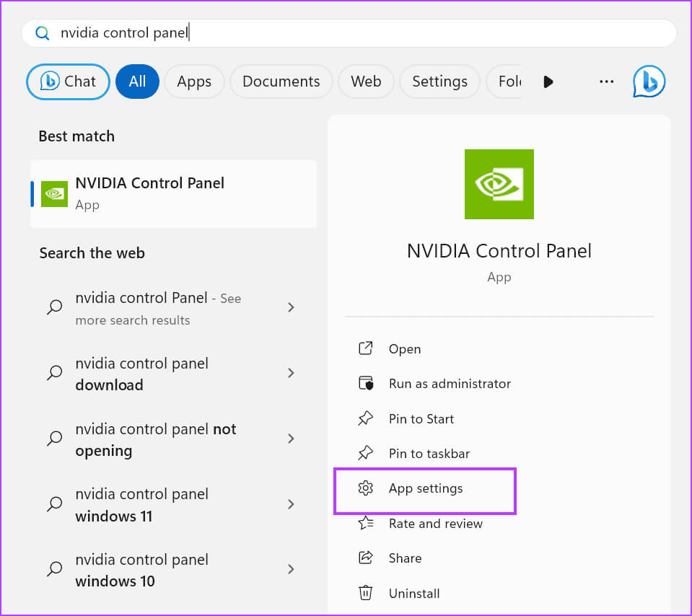This screenshot has width=692, height=616.
Task: Switch to the Apps filter tab
Action: pos(194,82)
